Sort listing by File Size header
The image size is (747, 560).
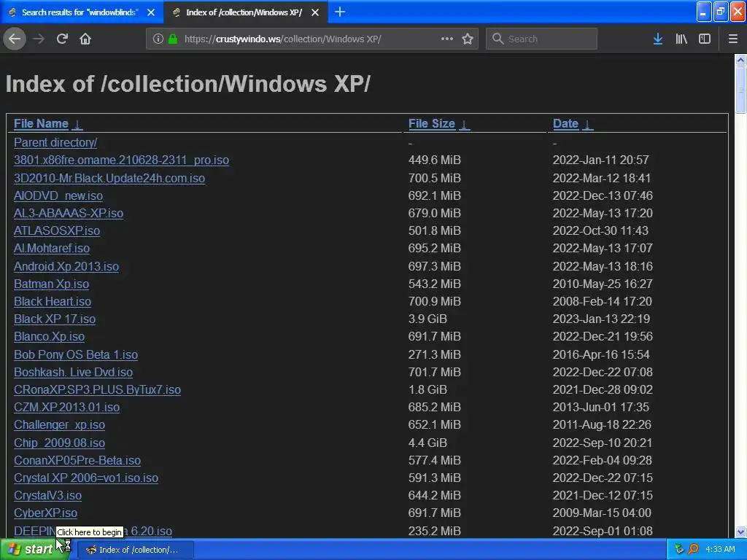[432, 124]
